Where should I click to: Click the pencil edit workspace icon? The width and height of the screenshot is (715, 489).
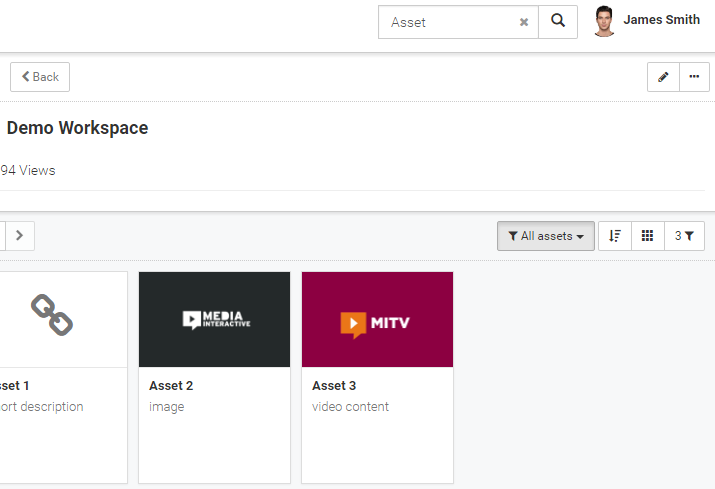tap(663, 77)
